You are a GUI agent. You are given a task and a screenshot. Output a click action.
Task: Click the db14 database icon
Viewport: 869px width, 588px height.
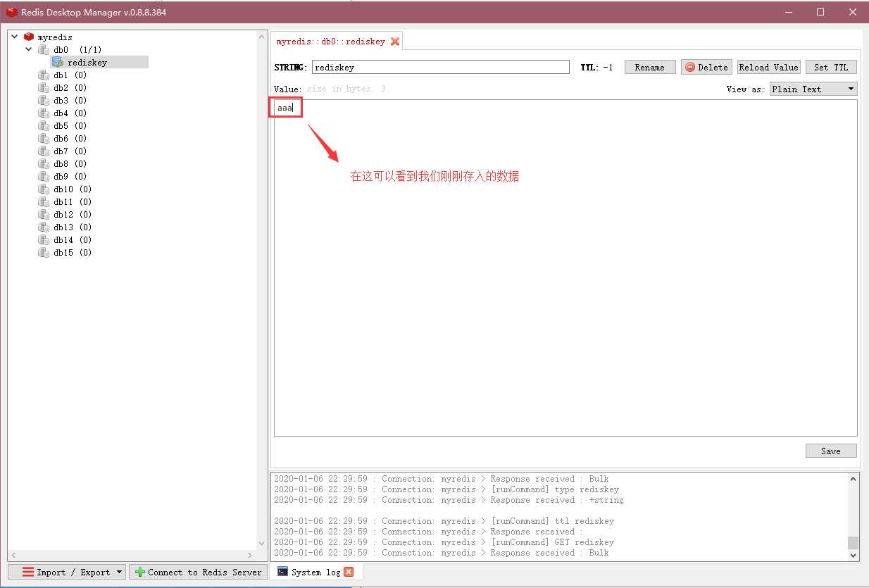coord(44,239)
